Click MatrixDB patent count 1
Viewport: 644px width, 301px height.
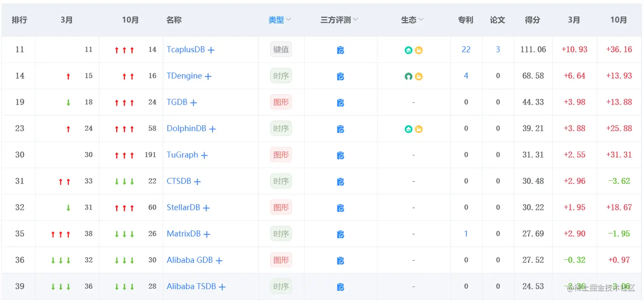pyautogui.click(x=466, y=234)
